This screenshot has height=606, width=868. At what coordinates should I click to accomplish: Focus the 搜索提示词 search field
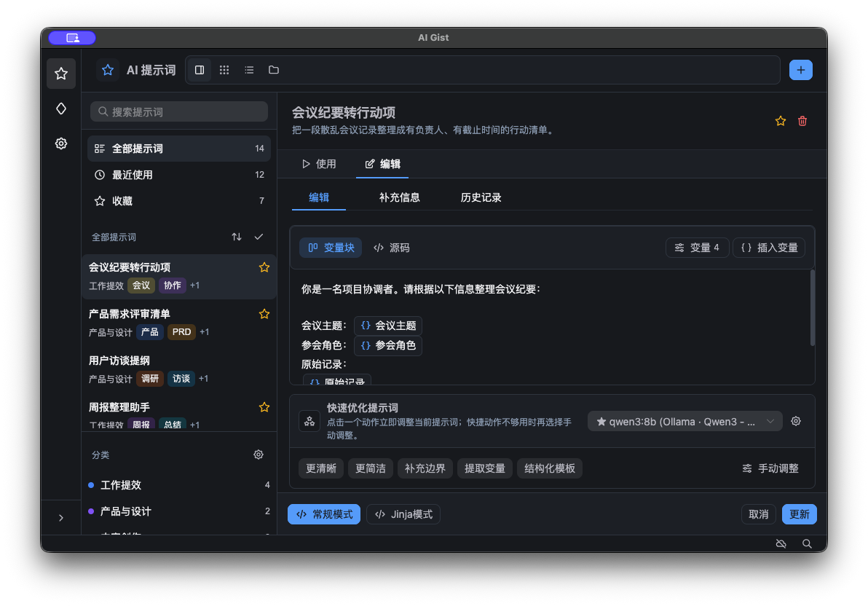[179, 112]
